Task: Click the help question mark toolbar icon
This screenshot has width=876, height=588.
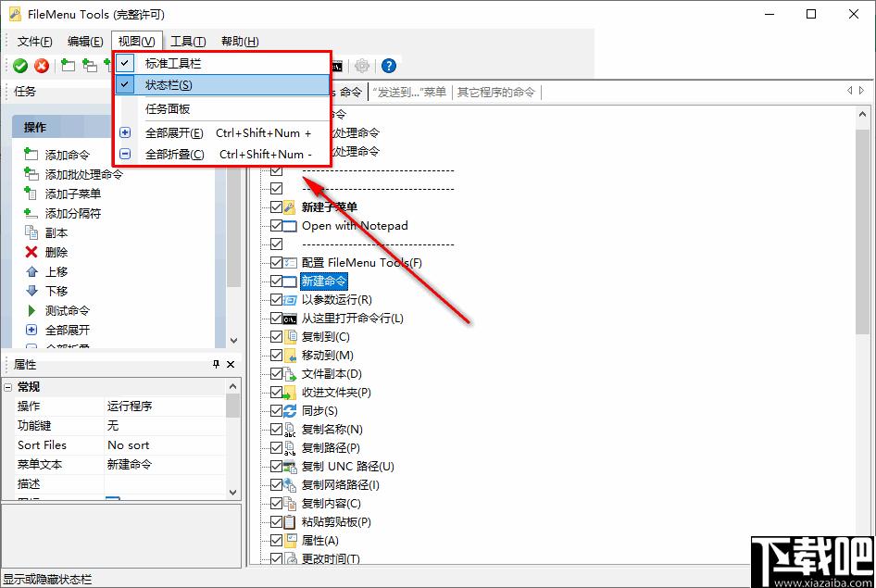Action: [x=388, y=65]
